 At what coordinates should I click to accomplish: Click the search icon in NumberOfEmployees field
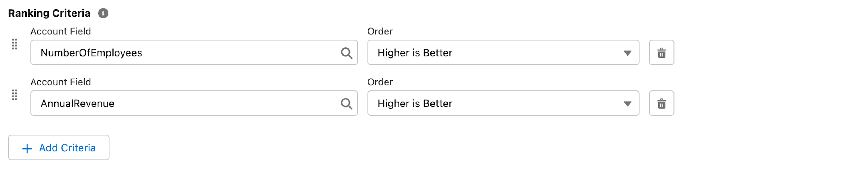click(346, 53)
